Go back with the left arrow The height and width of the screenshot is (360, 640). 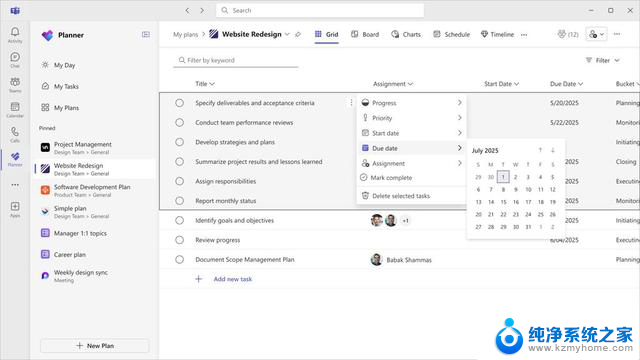(187, 11)
